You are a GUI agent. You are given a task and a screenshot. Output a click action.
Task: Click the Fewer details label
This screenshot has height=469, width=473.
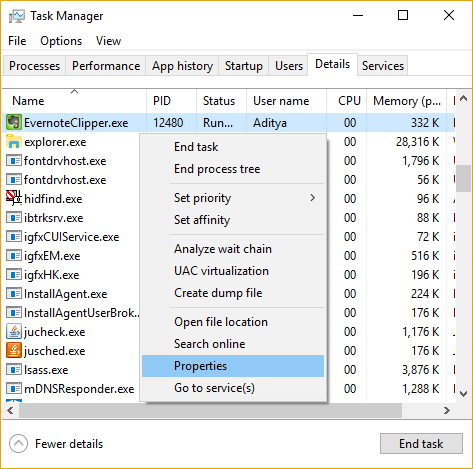pos(69,444)
